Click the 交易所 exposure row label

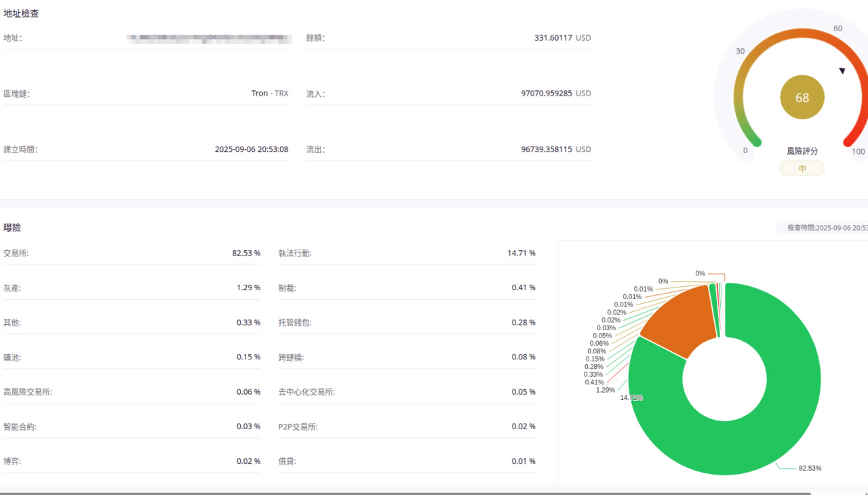(16, 253)
